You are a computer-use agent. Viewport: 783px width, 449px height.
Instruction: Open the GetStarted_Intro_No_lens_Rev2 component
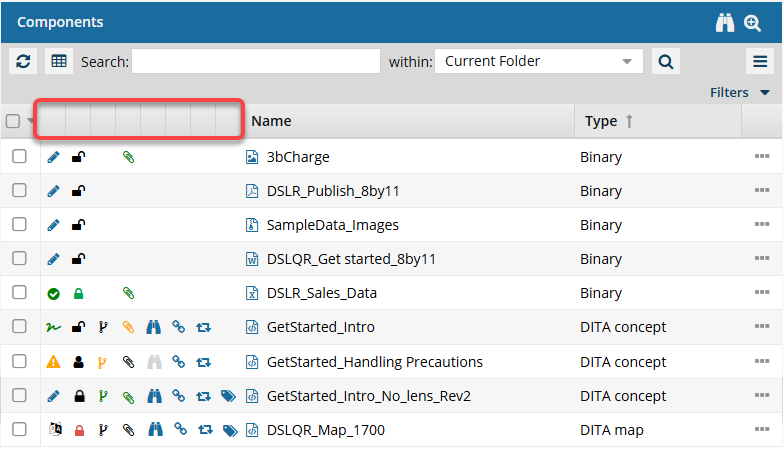pos(368,396)
